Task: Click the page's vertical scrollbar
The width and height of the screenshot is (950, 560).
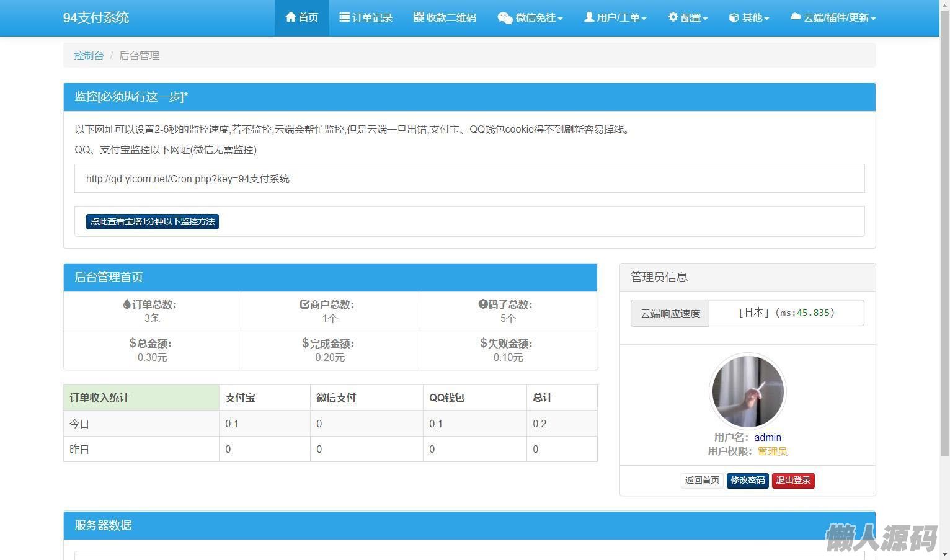Action: (x=944, y=248)
